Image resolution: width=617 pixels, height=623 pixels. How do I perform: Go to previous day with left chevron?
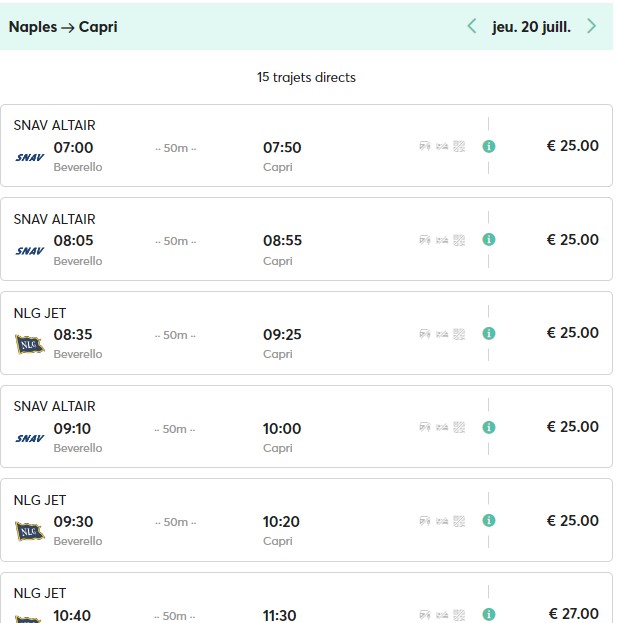click(472, 27)
